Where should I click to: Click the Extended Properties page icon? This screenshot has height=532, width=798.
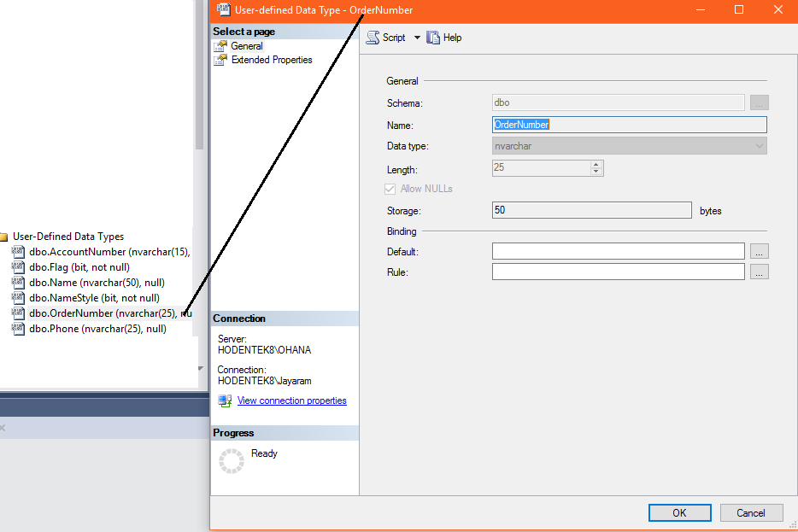pos(220,59)
